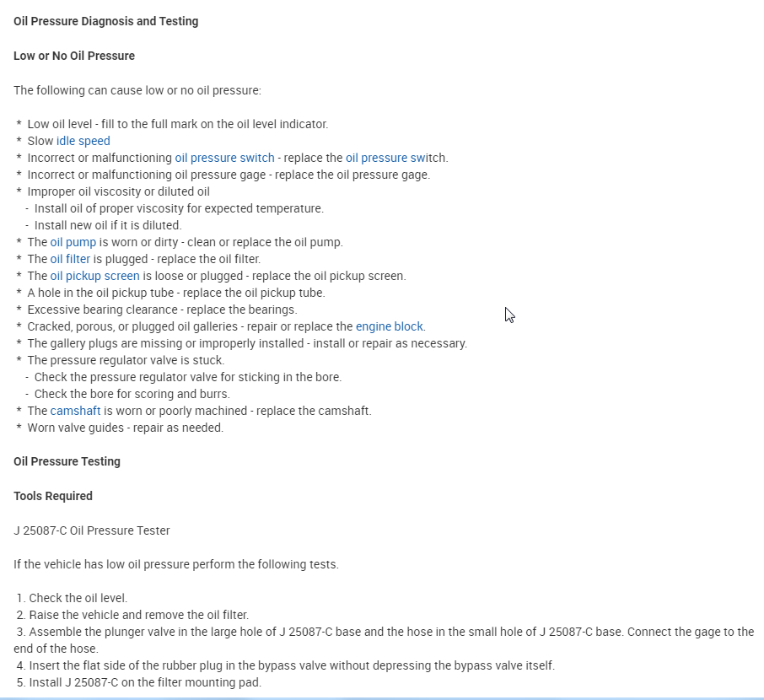The width and height of the screenshot is (764, 700).
Task: Open the oil pump link
Action: pos(73,242)
